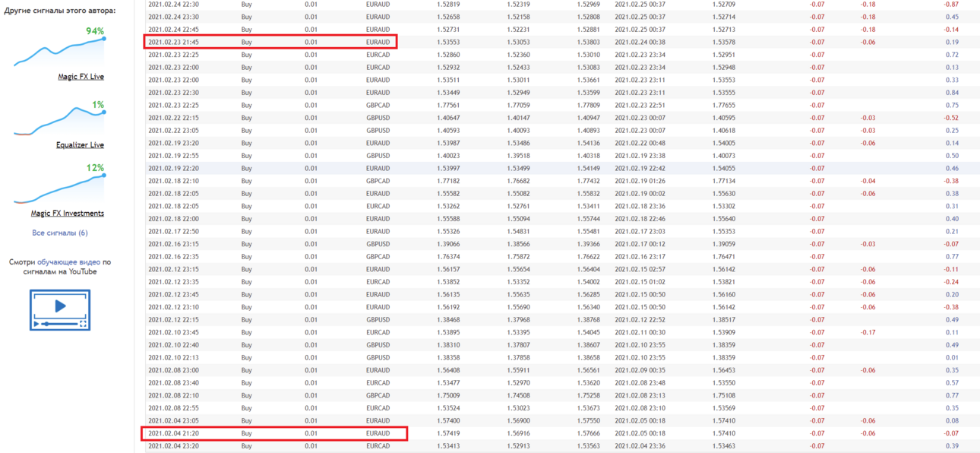This screenshot has height=453, width=980.
Task: Select the open time 2021.02.04 21:20
Action: (173, 433)
